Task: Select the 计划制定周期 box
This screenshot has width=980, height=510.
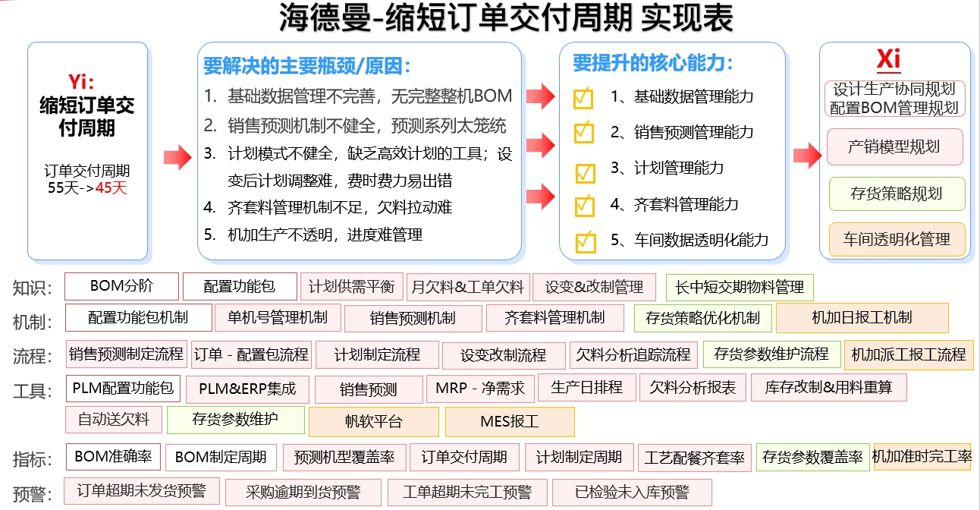Action: [580, 458]
